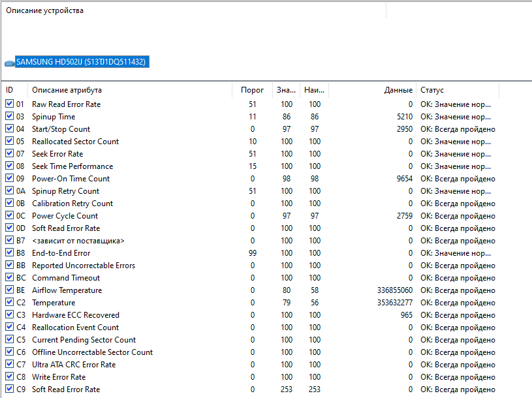This screenshot has height=398, width=532.
Task: Uncheck the Raw Read Error Rate checkbox
Action: pos(9,104)
